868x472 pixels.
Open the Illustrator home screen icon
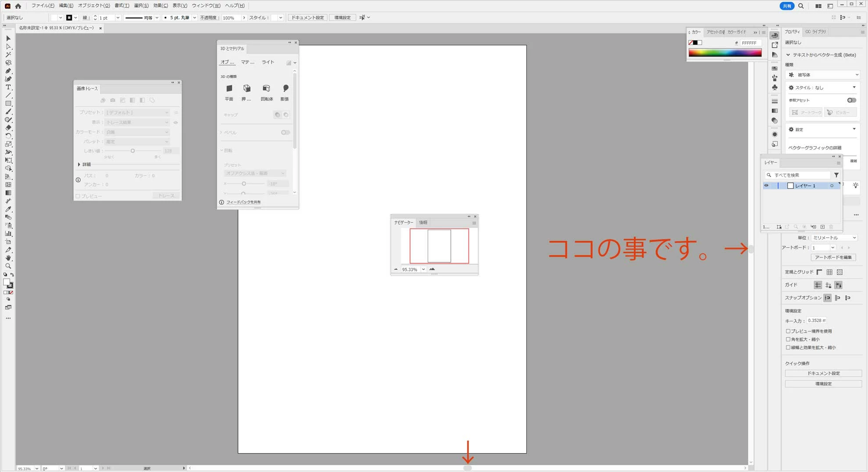(x=18, y=6)
